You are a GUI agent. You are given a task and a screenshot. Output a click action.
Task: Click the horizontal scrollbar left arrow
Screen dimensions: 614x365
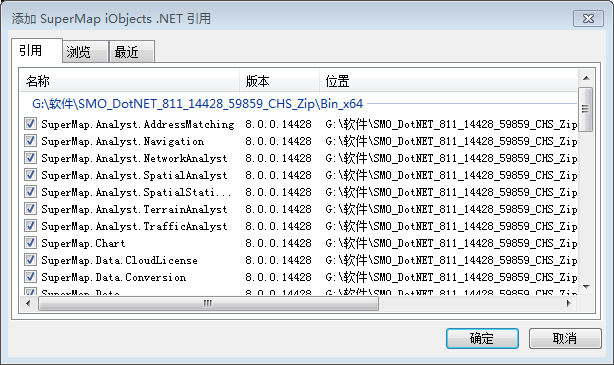pos(28,303)
